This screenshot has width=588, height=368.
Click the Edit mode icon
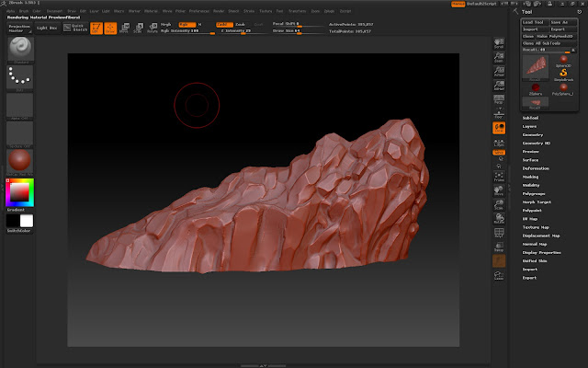tap(96, 29)
